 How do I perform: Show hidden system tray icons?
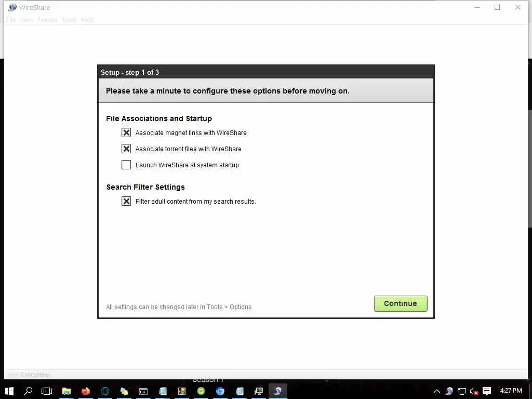click(436, 391)
